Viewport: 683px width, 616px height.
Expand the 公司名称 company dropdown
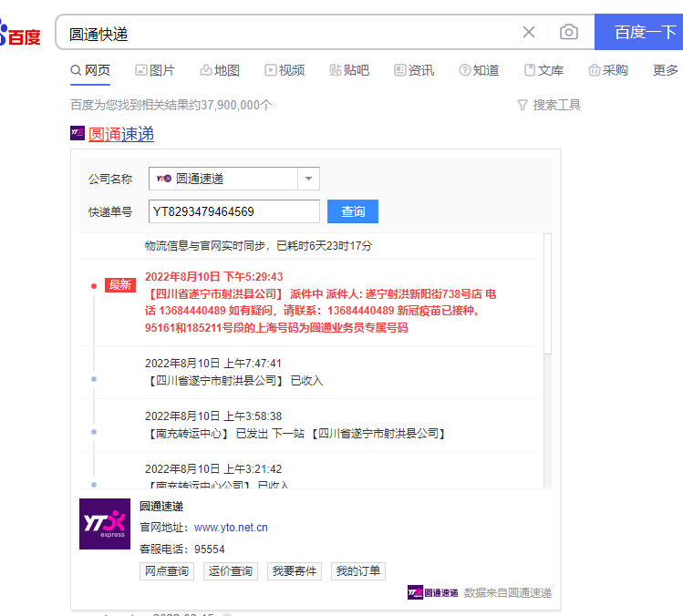pyautogui.click(x=308, y=179)
